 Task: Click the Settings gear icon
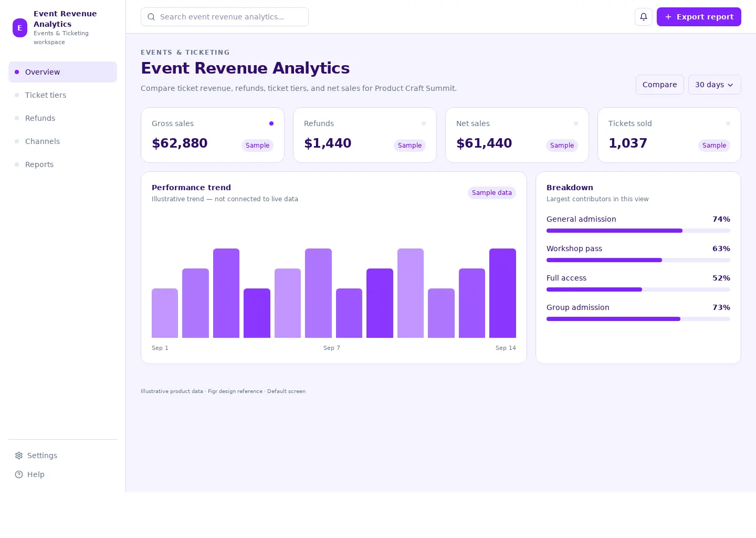pyautogui.click(x=19, y=456)
